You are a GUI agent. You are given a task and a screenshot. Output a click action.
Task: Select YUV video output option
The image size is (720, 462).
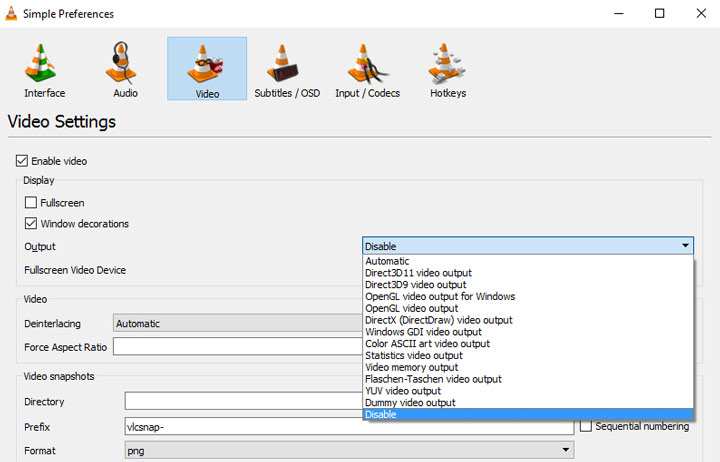[528, 391]
